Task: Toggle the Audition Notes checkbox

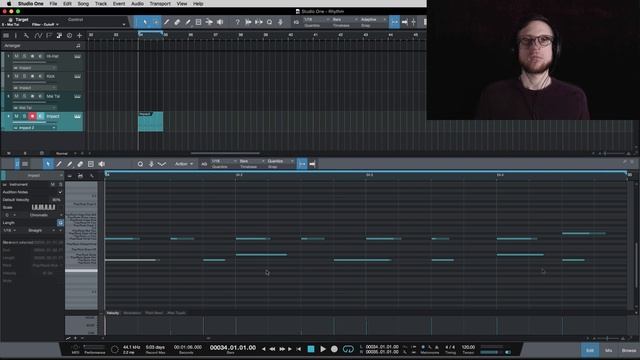Action: click(x=60, y=192)
